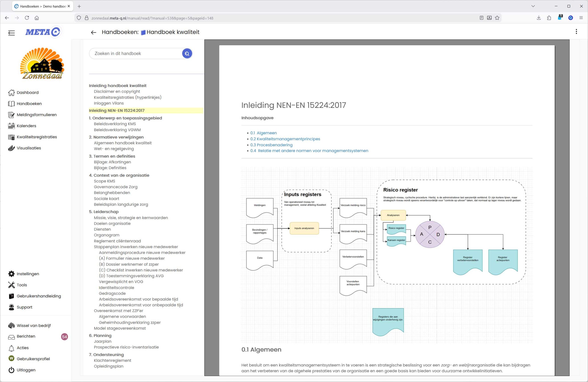Expand the 5. Leiderschap chapter
Viewport: 588px width, 382px height.
104,212
